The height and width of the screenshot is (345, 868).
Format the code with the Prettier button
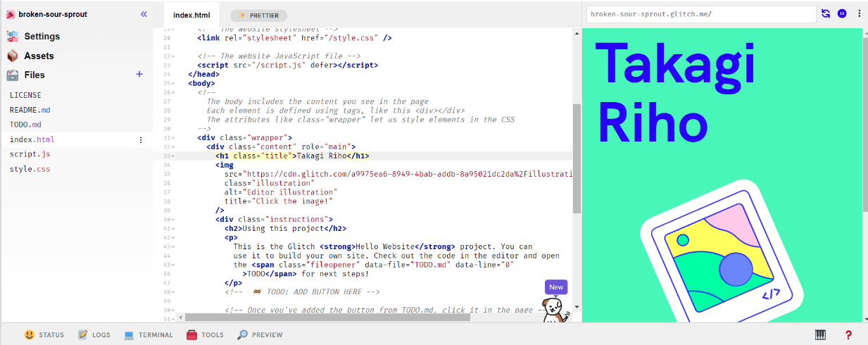pyautogui.click(x=258, y=15)
